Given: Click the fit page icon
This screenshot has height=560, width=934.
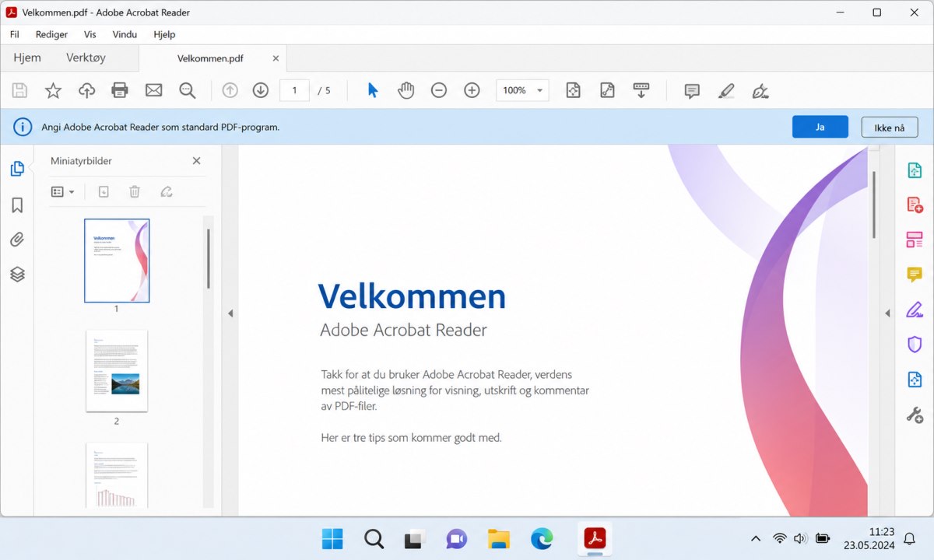Looking at the screenshot, I should coord(574,90).
